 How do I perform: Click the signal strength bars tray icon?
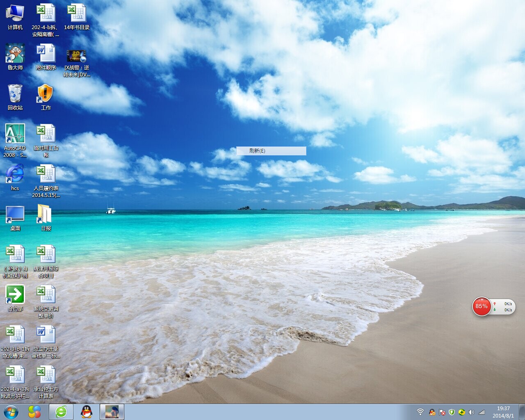[482, 412]
